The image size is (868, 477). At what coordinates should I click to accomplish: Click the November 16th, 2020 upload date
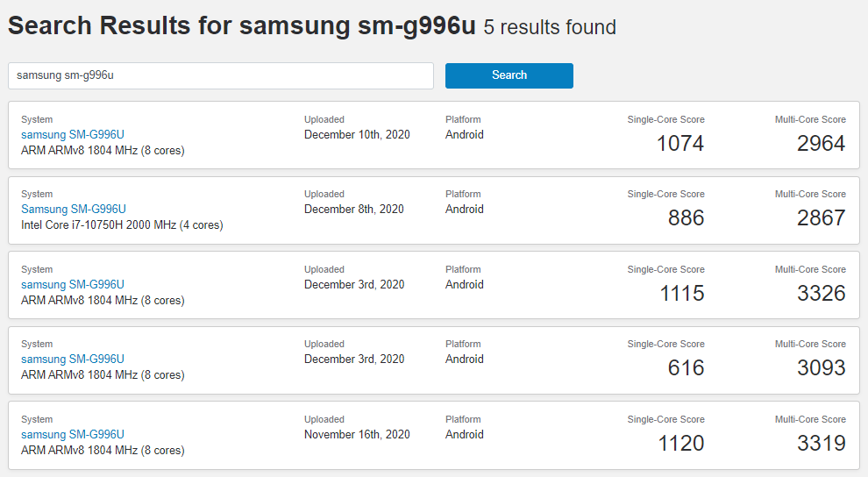point(357,435)
